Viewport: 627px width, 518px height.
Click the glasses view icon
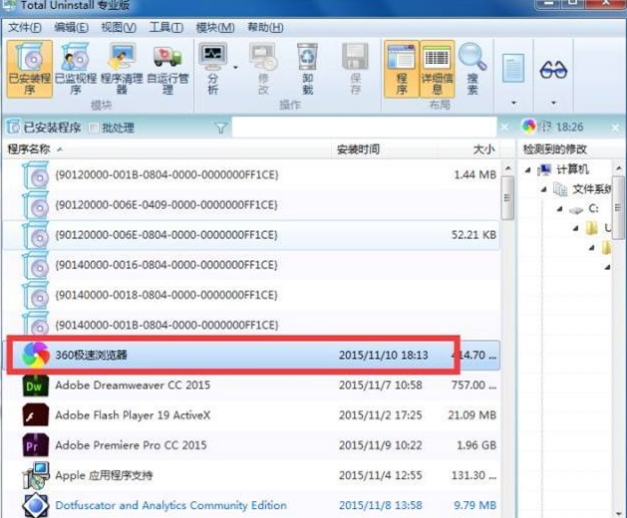point(553,70)
